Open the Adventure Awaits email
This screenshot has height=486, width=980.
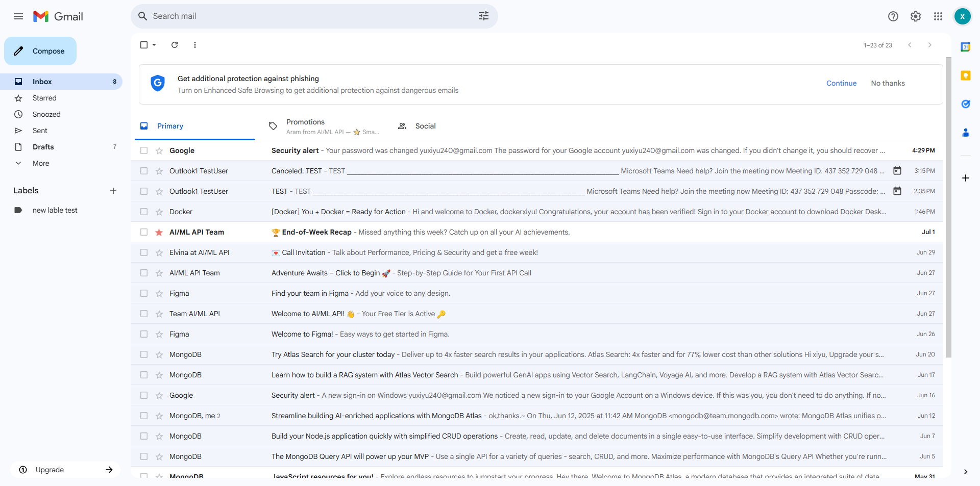tap(537, 273)
